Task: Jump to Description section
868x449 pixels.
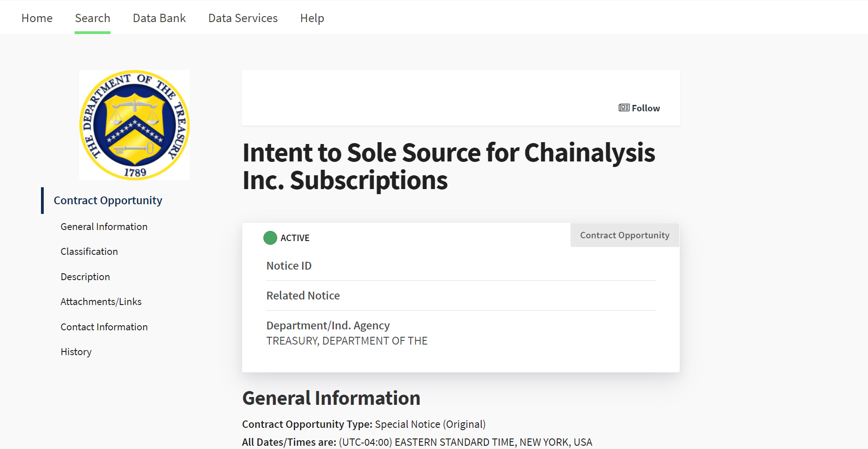Action: pyautogui.click(x=85, y=277)
